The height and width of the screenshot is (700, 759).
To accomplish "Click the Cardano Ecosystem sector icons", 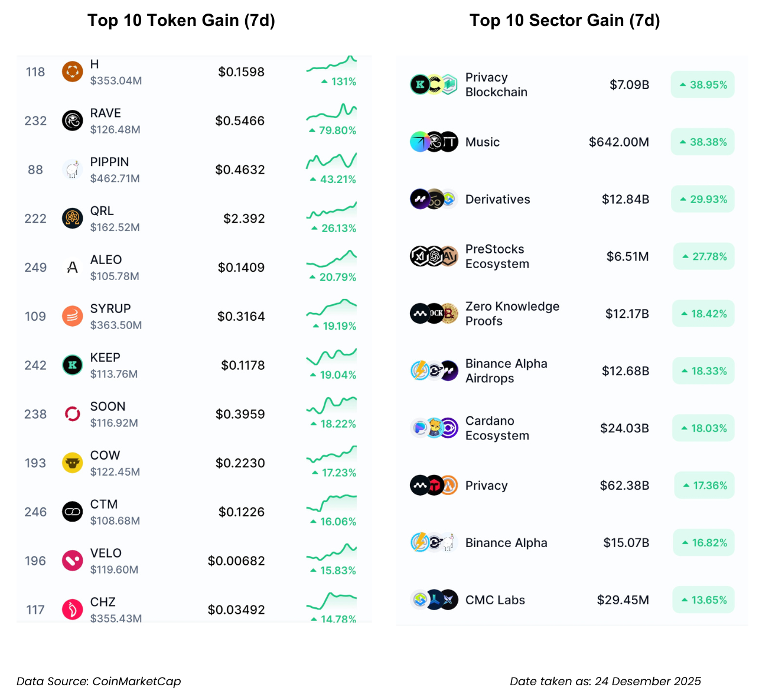I will pos(434,428).
